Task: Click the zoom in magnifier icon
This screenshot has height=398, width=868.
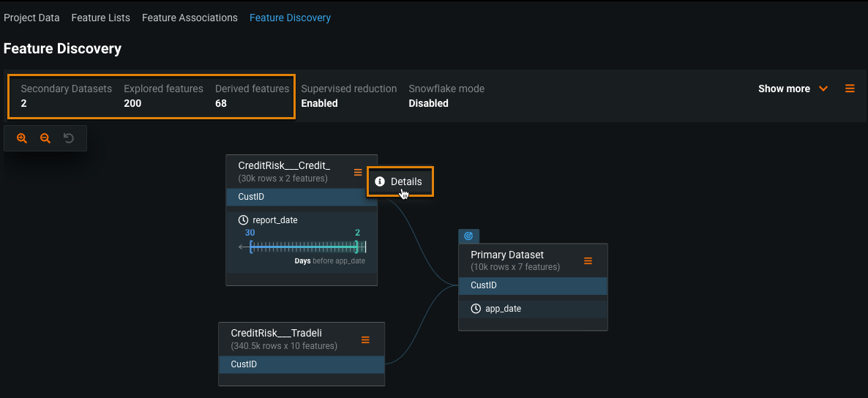Action: click(x=22, y=138)
